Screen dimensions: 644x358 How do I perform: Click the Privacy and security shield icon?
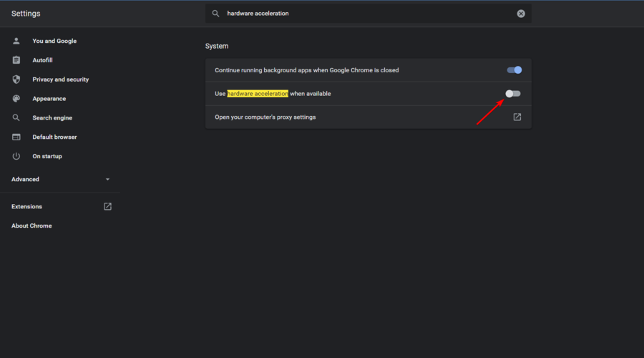pyautogui.click(x=16, y=79)
